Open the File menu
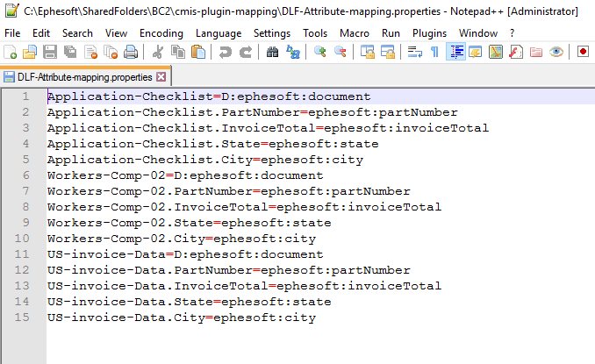This screenshot has width=595, height=364. click(12, 33)
